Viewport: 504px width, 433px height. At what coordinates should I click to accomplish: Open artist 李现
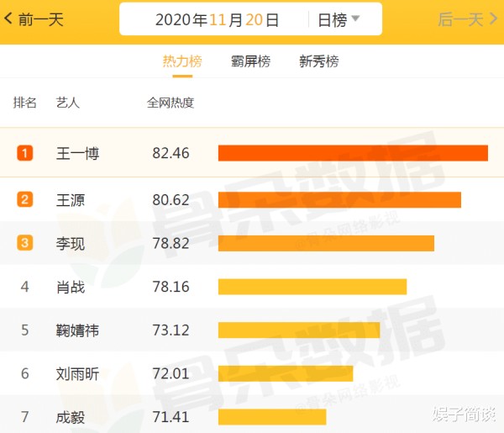71,243
